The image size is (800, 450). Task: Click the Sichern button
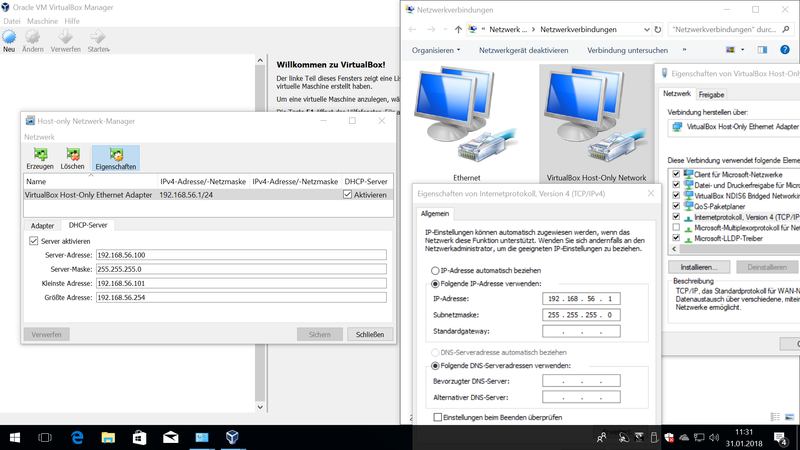click(319, 335)
